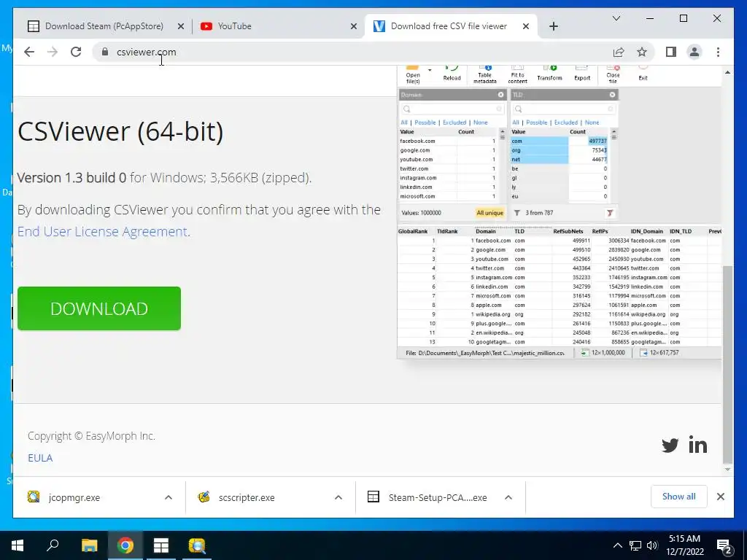747x560 pixels.
Task: Expand options for jcopmgr.exe download
Action: tap(169, 497)
